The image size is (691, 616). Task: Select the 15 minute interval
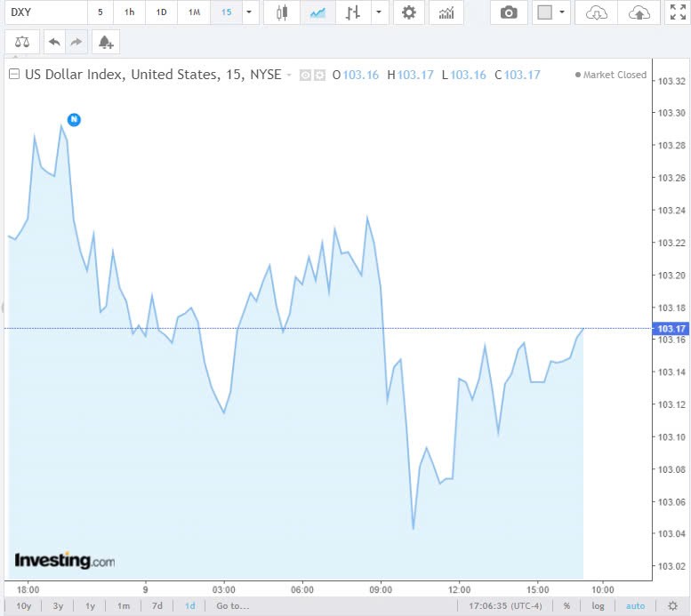227,12
